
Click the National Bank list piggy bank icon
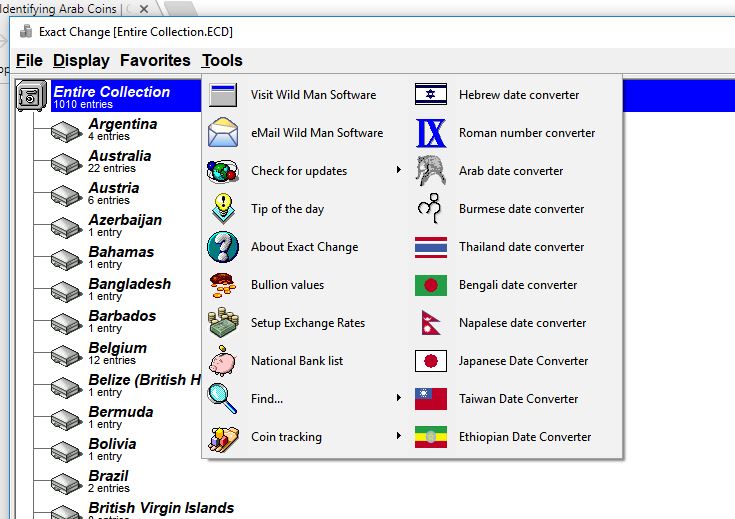click(x=222, y=361)
